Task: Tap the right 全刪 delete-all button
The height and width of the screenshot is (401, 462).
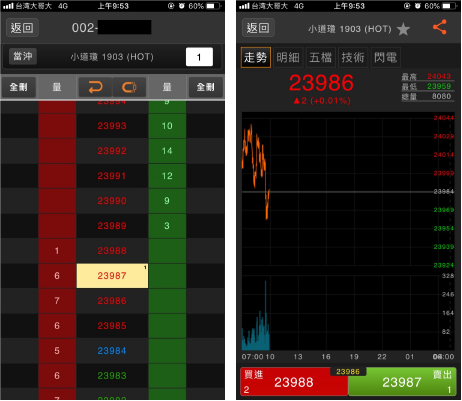Action: coord(206,87)
